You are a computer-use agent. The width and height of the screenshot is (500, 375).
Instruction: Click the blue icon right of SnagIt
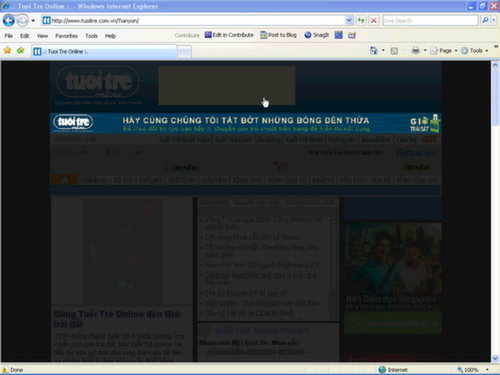pos(339,35)
